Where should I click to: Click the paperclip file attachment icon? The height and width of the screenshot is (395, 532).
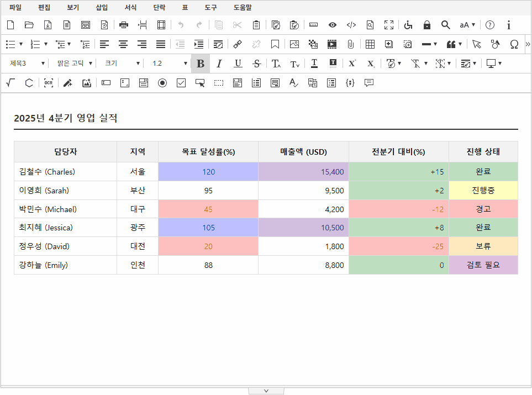[350, 44]
